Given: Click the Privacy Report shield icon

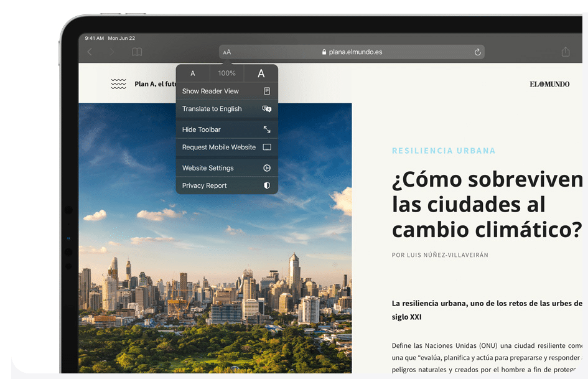Looking at the screenshot, I should (x=267, y=185).
